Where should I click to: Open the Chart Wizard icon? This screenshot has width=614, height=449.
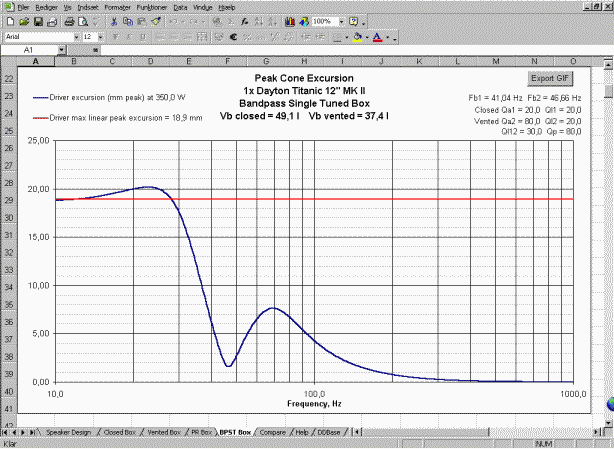coord(288,21)
